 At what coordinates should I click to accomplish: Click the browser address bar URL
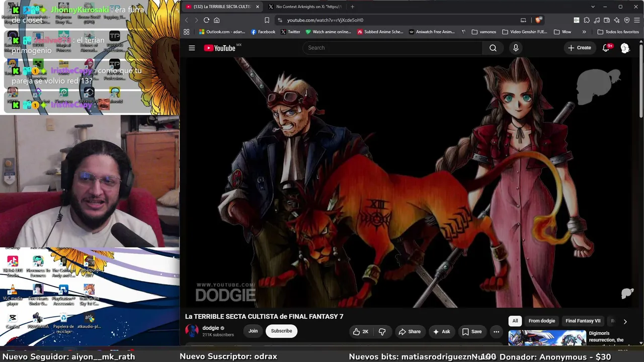pyautogui.click(x=325, y=20)
